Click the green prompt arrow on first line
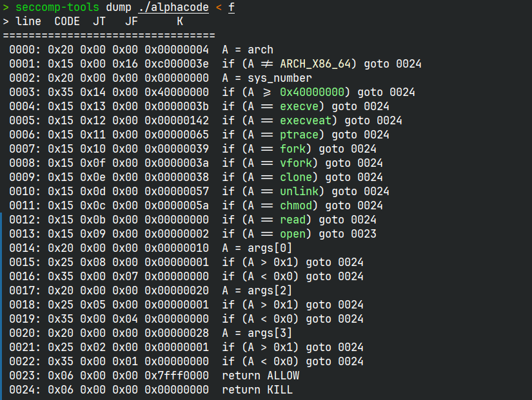Viewport: 532px width, 400px height. (x=5, y=7)
